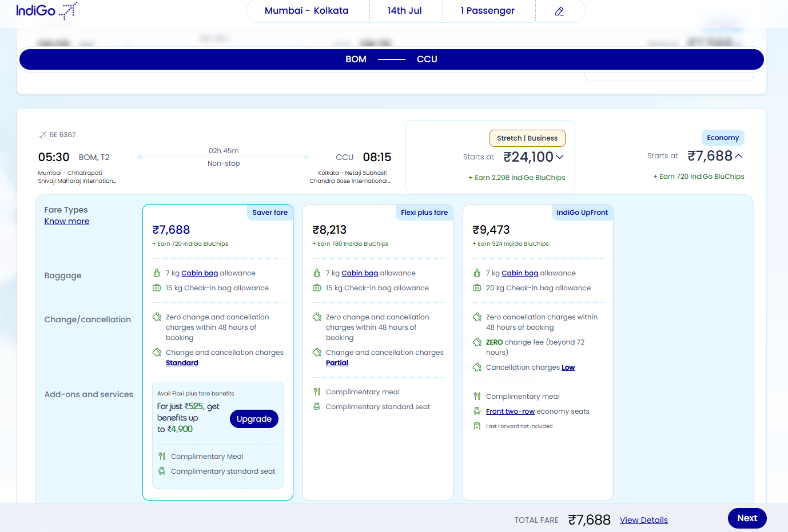Viewport: 788px width, 532px height.
Task: Click arrival time 08:15
Action: (x=377, y=157)
